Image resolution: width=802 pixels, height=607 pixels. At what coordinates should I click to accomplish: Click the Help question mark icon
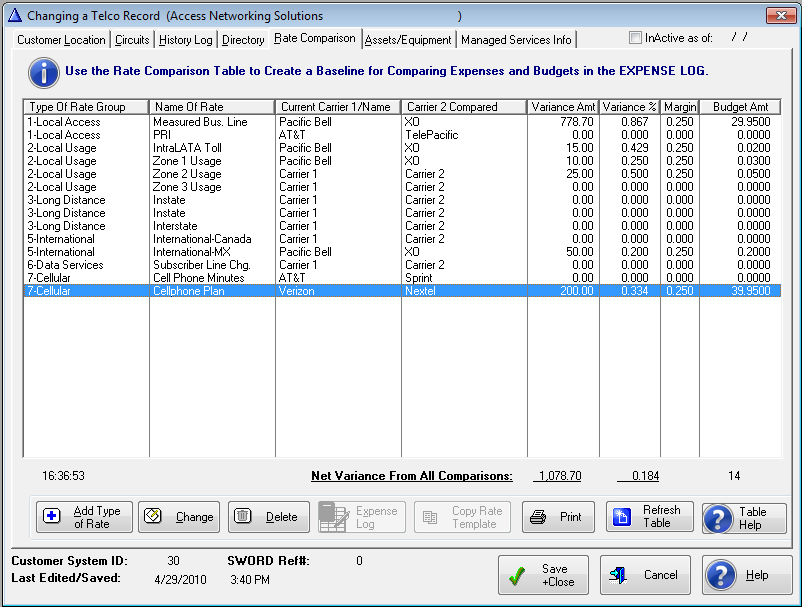(x=721, y=575)
